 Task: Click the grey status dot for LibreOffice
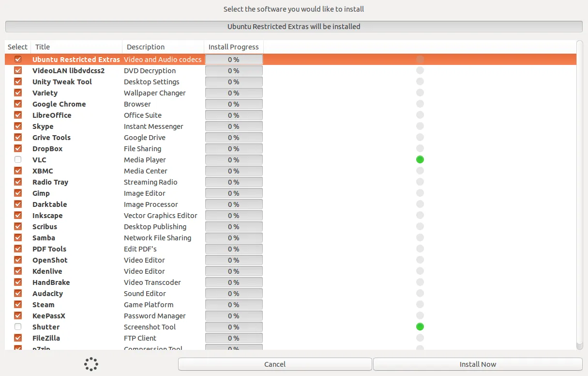(420, 115)
